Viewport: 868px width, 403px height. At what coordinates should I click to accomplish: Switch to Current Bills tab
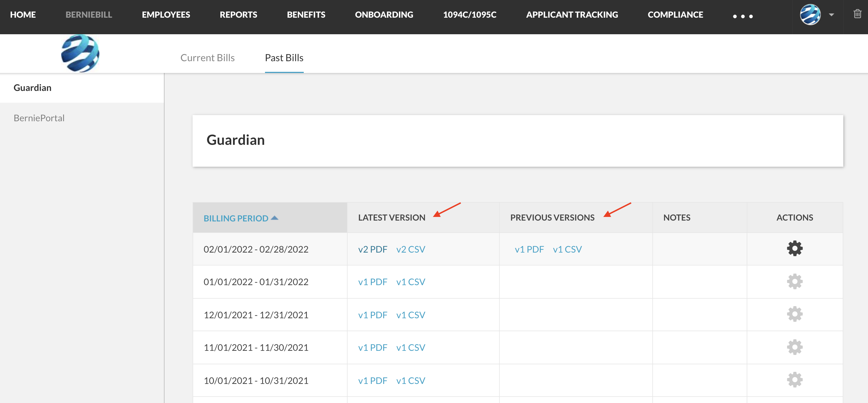click(207, 58)
